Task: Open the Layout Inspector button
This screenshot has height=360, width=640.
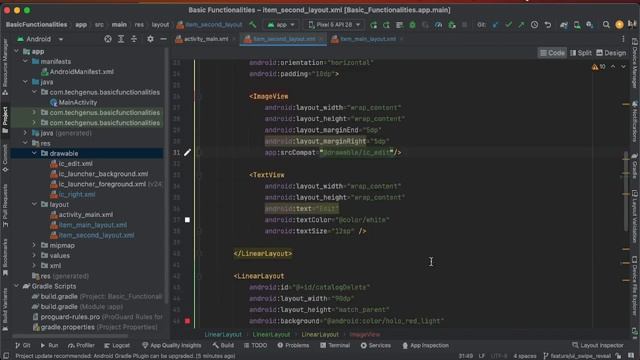Action: pos(598,345)
